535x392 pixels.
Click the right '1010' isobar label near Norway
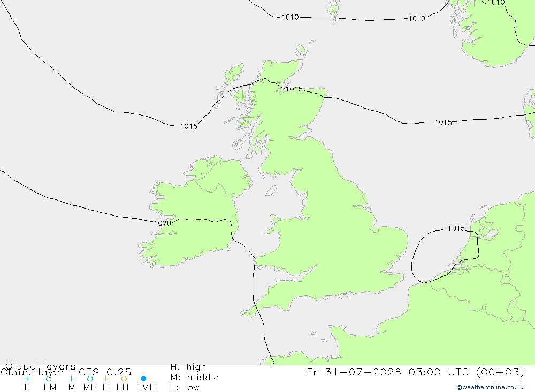click(417, 19)
